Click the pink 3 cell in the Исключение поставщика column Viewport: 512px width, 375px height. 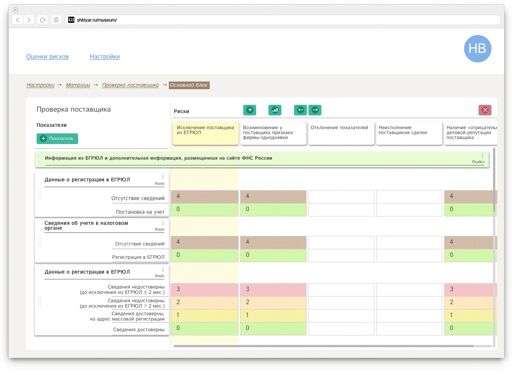pyautogui.click(x=206, y=289)
